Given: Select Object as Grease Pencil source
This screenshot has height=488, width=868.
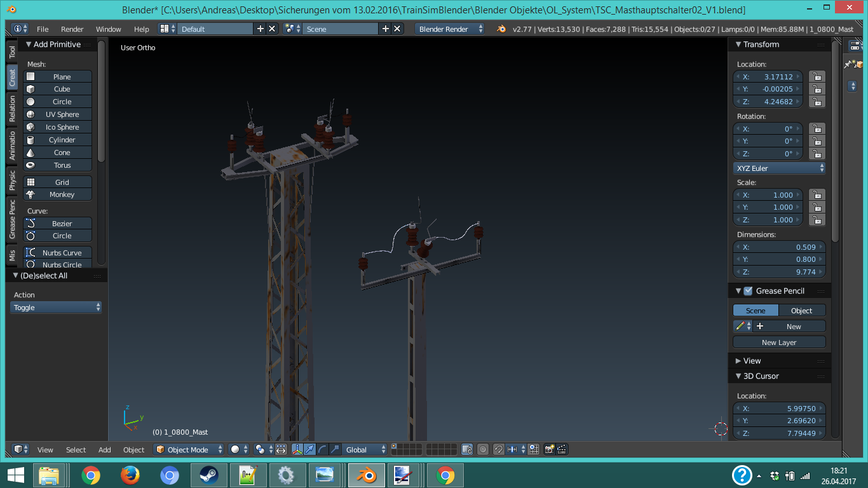Looking at the screenshot, I should click(801, 311).
